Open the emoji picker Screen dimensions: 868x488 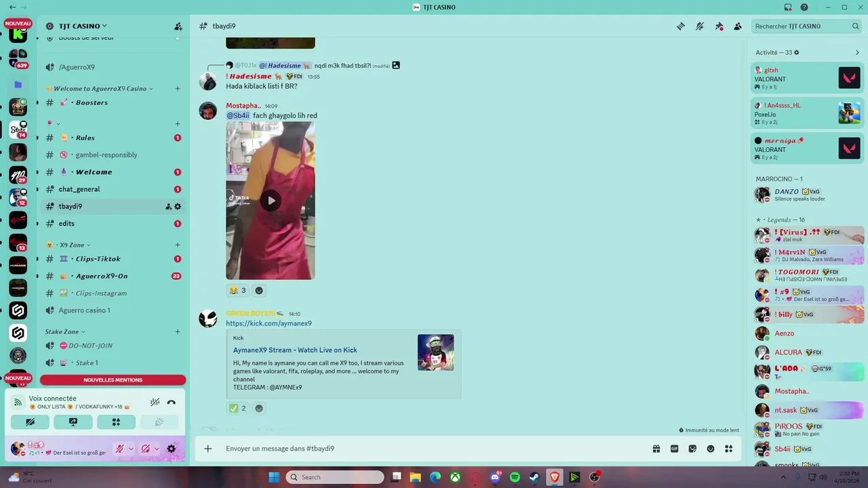(711, 449)
